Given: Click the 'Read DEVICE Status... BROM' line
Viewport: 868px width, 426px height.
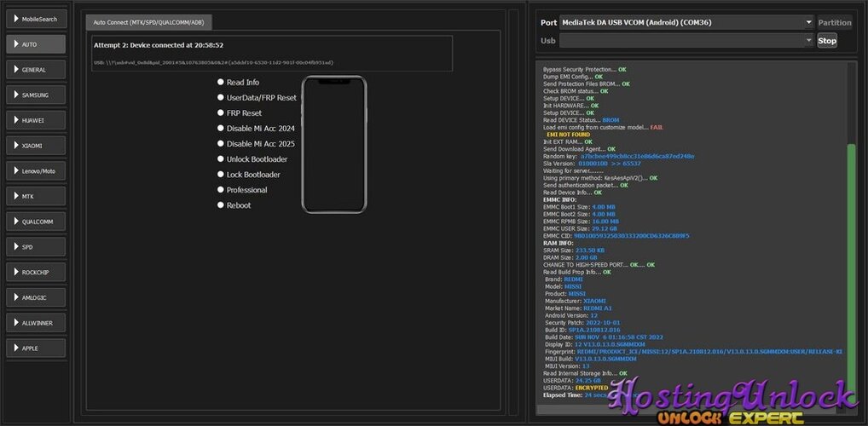Looking at the screenshot, I should (582, 120).
